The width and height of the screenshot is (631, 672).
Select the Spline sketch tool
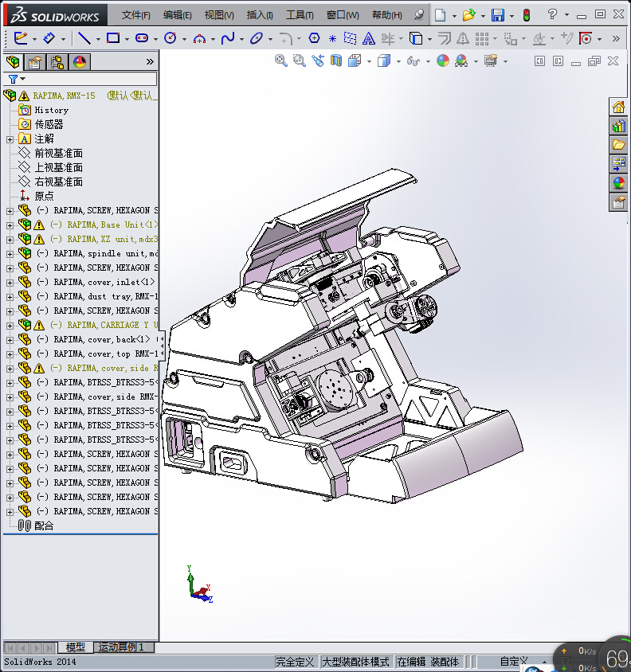[228, 37]
